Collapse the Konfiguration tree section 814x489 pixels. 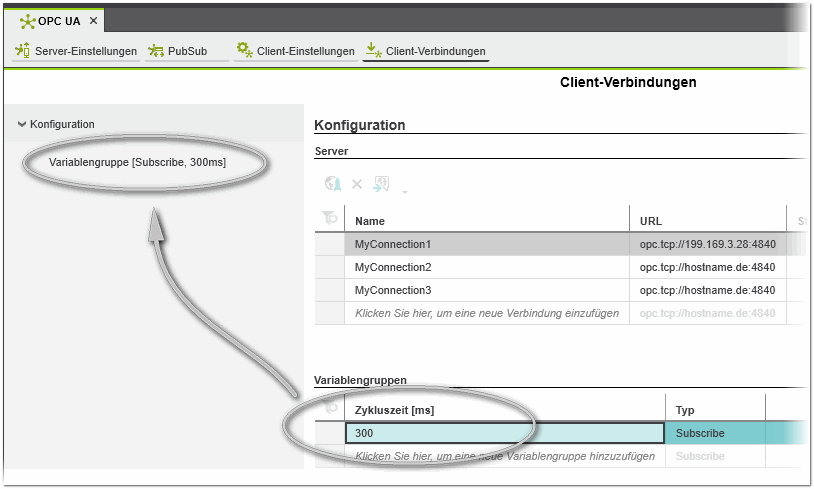[22, 124]
